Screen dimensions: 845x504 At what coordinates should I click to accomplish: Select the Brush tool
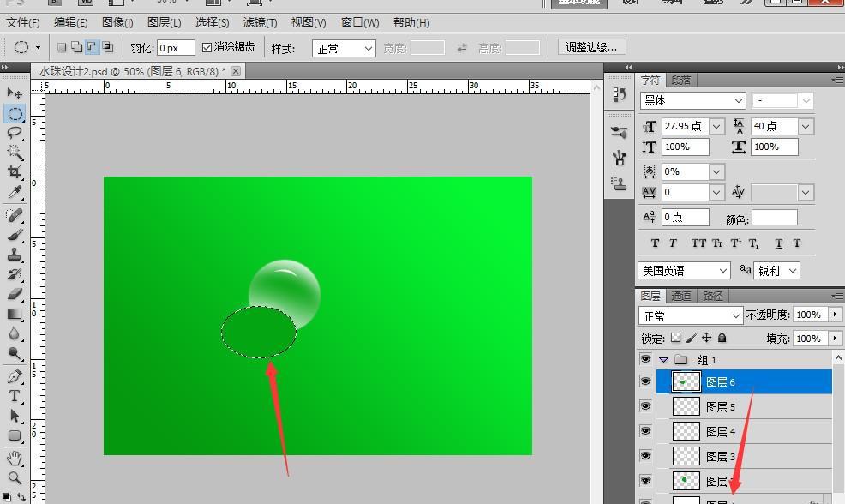pos(15,235)
